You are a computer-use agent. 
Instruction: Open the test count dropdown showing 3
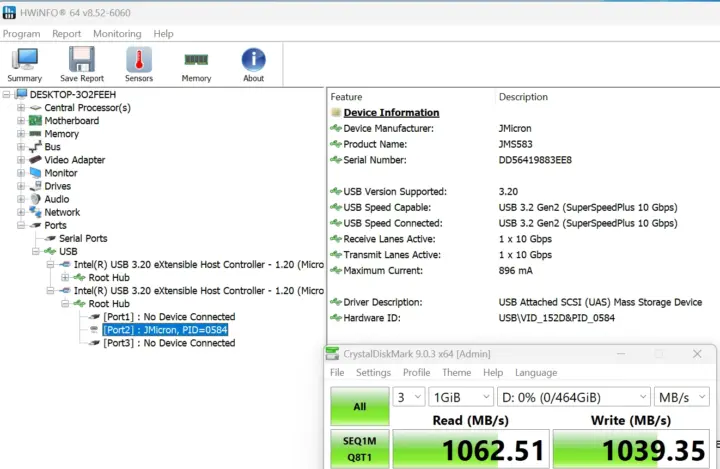point(409,397)
